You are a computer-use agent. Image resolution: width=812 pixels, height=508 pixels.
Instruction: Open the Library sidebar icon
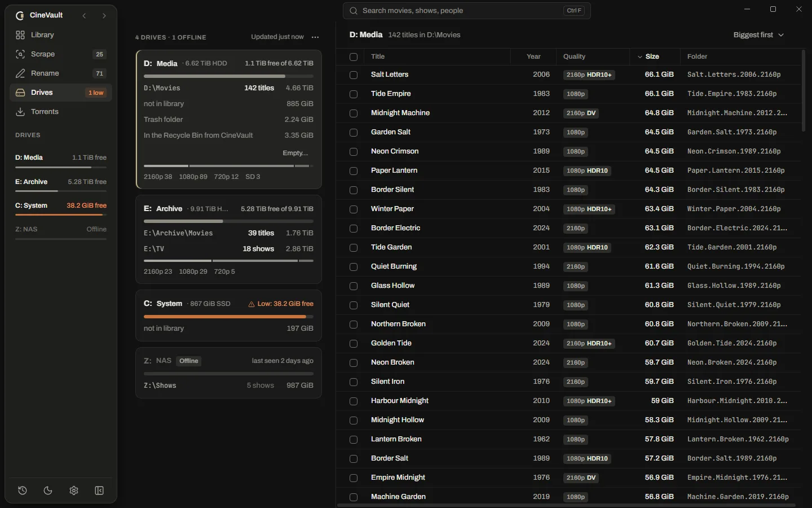pos(20,35)
